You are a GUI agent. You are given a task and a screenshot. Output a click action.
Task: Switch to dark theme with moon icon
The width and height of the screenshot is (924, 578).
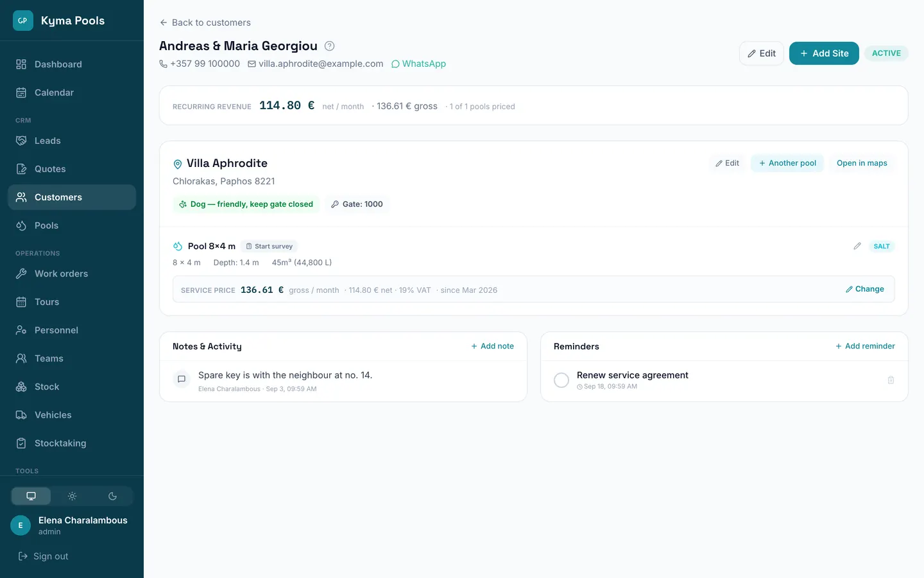click(x=112, y=496)
